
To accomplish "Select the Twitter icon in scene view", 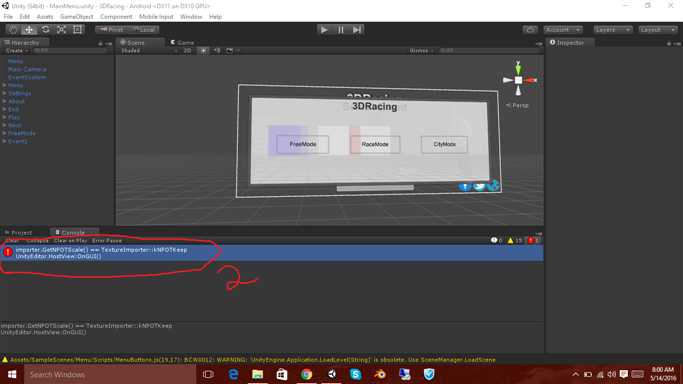I will (479, 187).
